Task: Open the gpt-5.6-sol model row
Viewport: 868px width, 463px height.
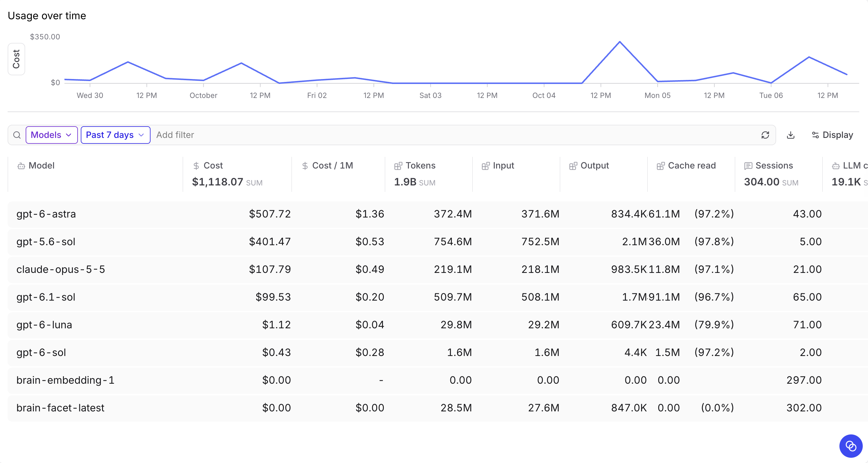Action: [x=438, y=242]
